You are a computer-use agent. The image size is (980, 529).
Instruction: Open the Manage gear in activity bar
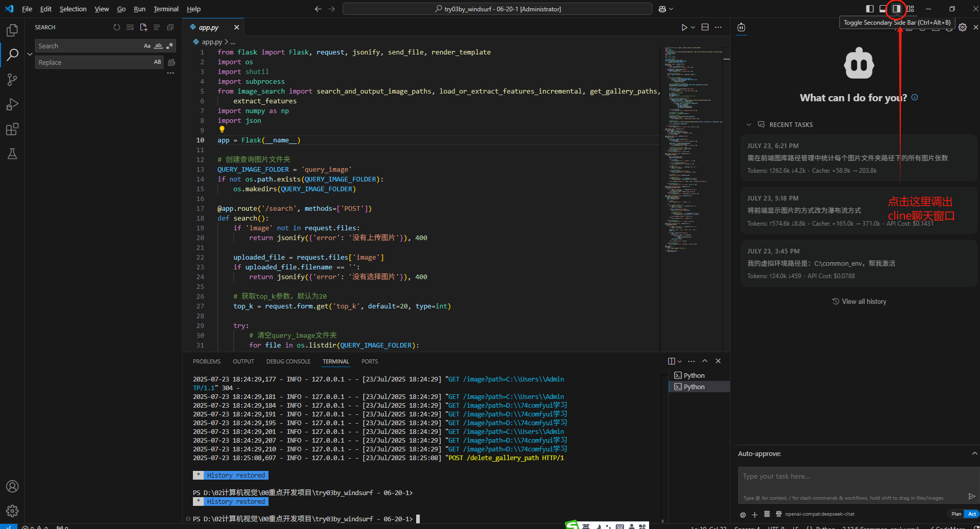coord(12,511)
